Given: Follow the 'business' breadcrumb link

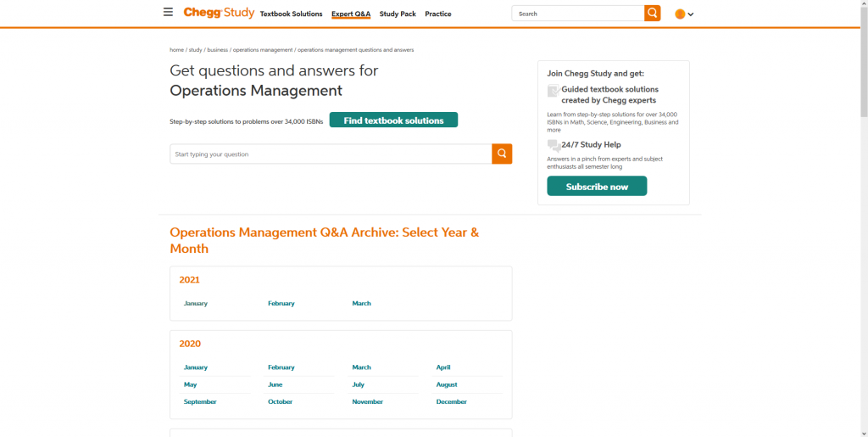Looking at the screenshot, I should point(218,50).
